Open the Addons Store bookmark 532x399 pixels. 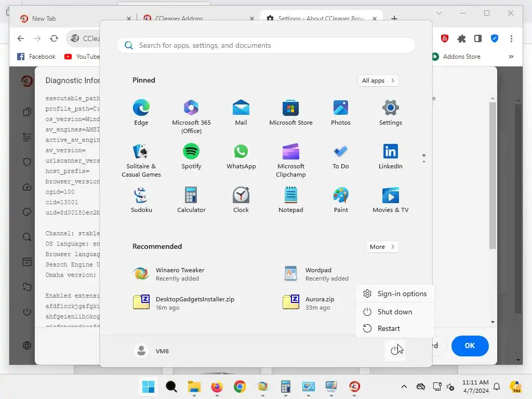coord(457,57)
